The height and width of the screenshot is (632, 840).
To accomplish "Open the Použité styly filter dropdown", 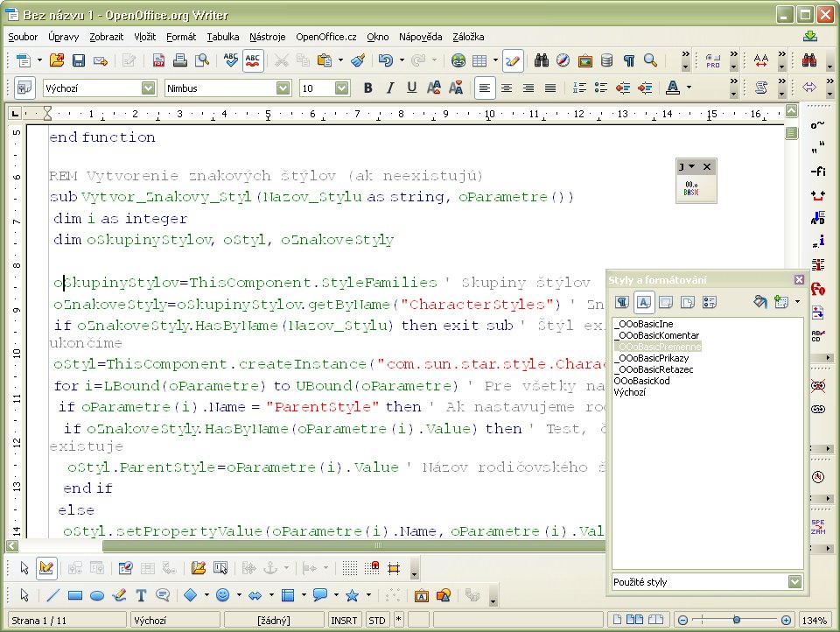I will pos(794,581).
